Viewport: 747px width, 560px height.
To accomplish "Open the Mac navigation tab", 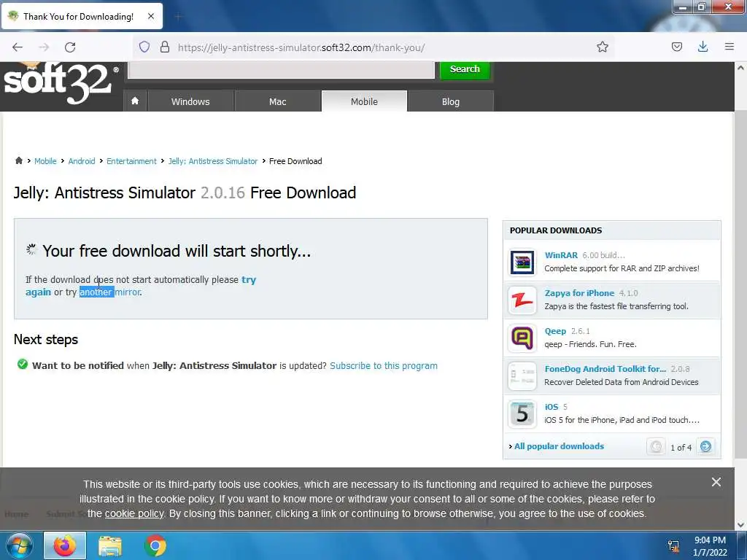I will pyautogui.click(x=278, y=101).
